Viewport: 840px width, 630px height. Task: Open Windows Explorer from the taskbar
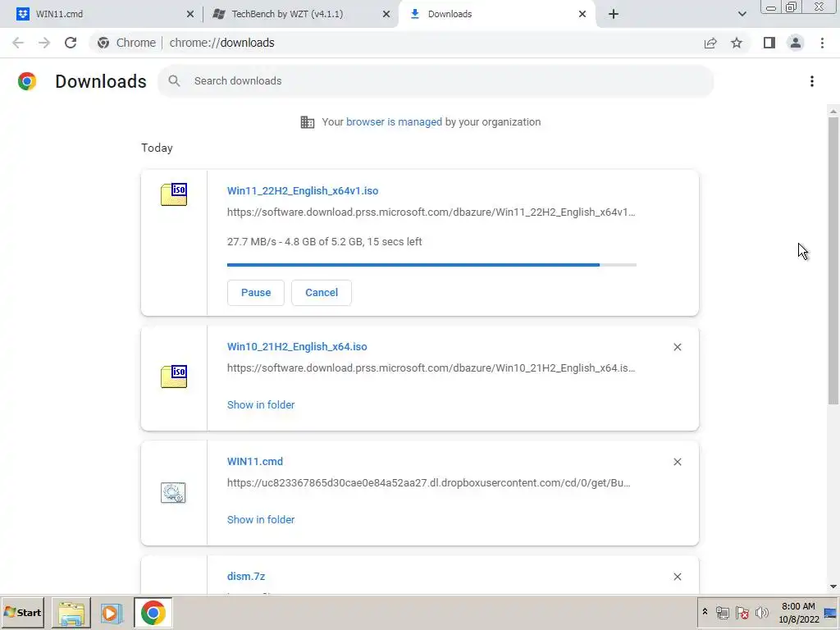pos(71,613)
